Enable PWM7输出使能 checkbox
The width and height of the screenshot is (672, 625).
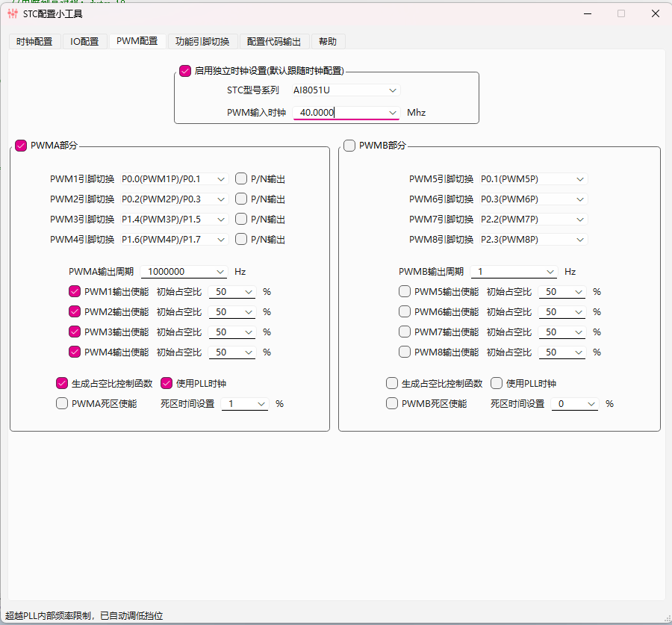(x=405, y=332)
